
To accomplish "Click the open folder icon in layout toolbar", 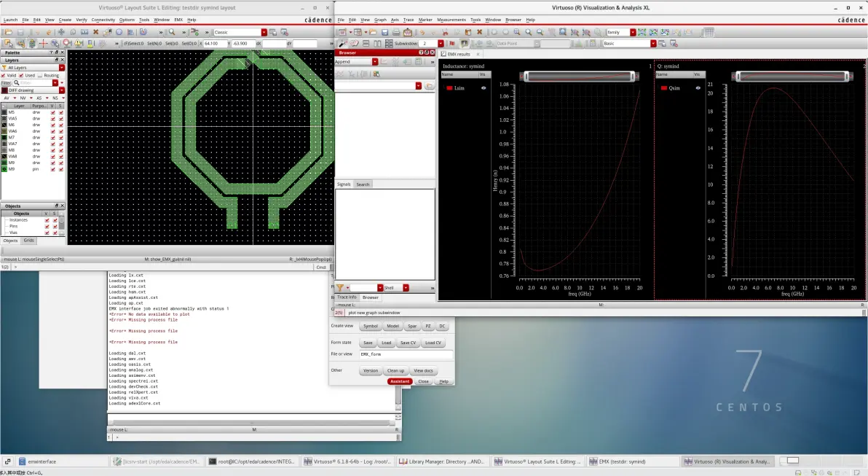I will tap(8, 32).
